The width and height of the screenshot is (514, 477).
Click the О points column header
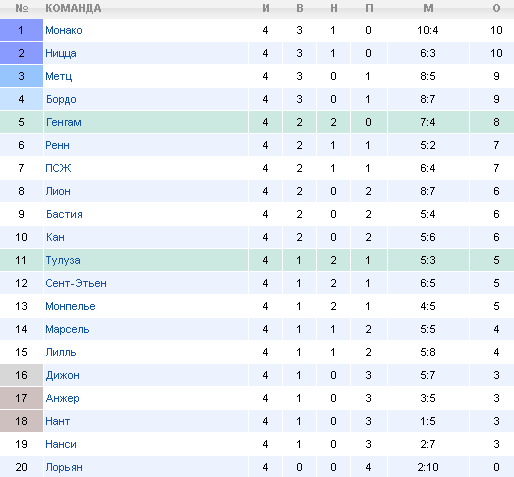pyautogui.click(x=496, y=8)
